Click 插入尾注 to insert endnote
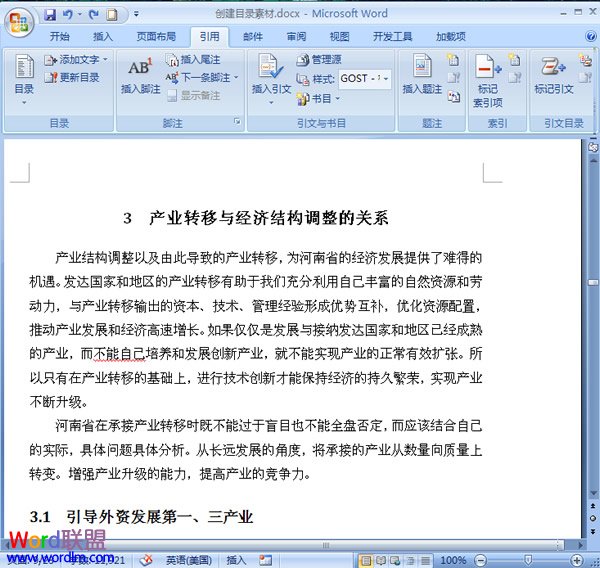 click(193, 60)
